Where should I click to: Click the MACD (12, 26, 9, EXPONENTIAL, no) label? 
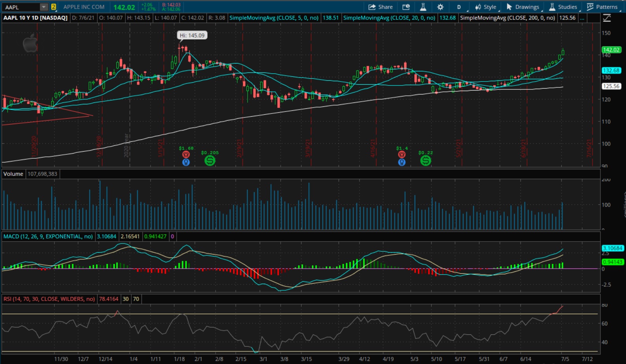click(48, 236)
